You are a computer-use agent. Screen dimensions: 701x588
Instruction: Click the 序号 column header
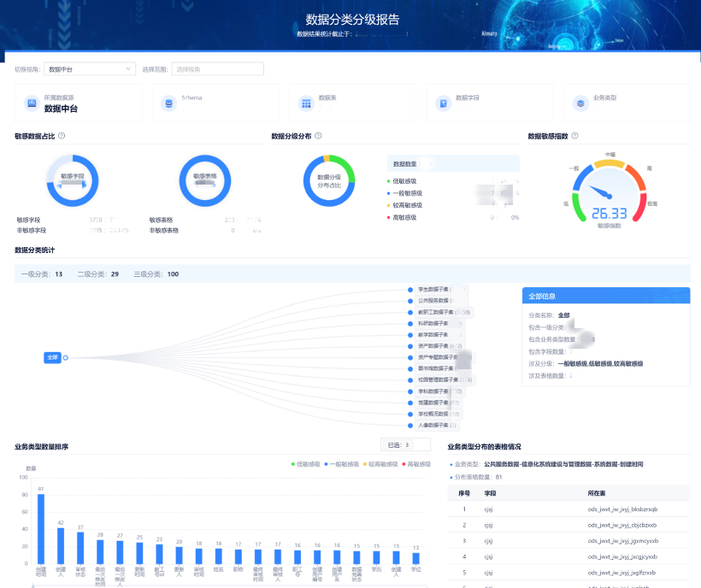(x=464, y=493)
